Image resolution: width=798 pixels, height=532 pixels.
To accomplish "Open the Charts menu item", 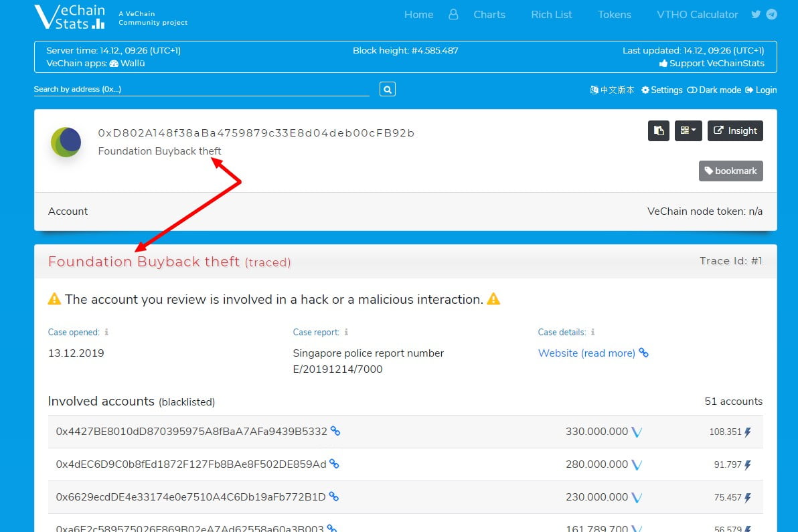I will (489, 15).
